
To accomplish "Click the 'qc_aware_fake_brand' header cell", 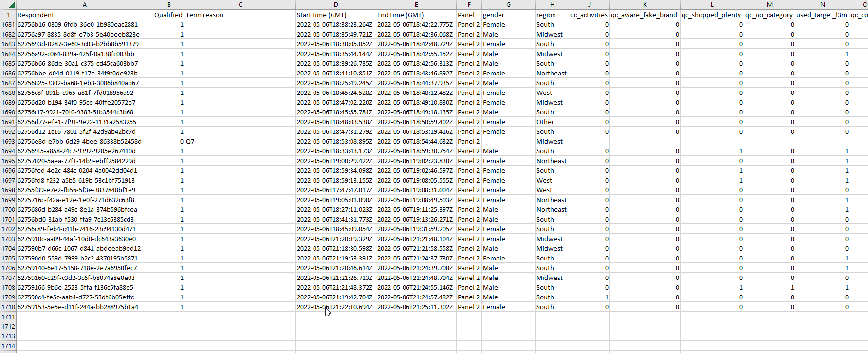I will [x=644, y=15].
